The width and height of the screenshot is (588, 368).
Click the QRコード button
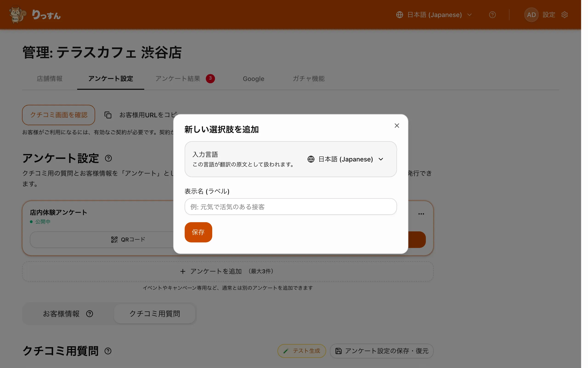(x=128, y=239)
